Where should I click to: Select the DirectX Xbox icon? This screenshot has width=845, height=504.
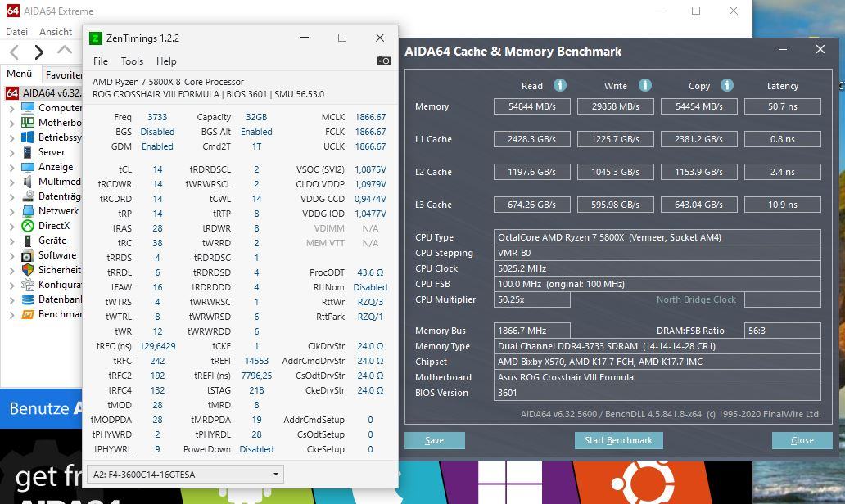coord(28,226)
